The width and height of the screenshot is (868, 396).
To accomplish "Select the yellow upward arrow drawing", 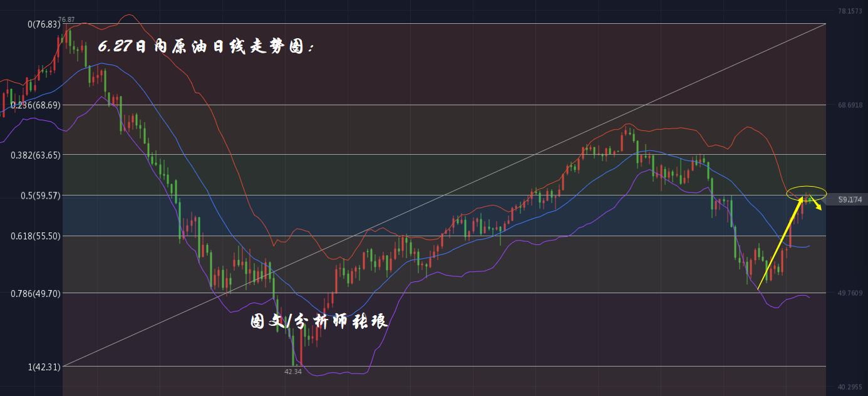I will tap(780, 243).
